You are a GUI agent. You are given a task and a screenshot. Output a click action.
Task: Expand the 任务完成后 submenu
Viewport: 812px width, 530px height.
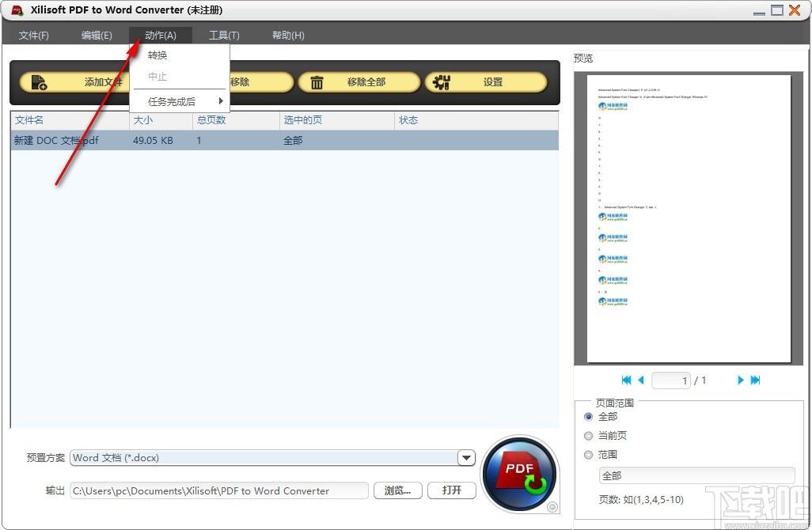coord(179,101)
